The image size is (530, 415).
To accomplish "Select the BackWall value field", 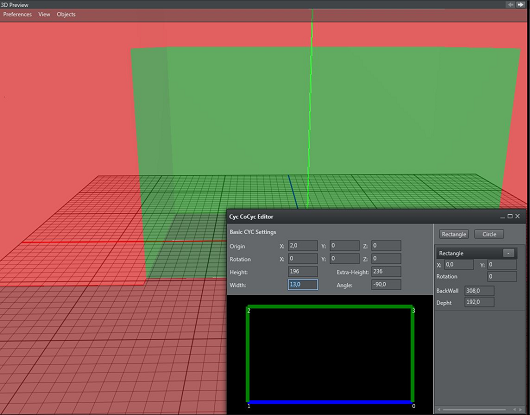I will (x=480, y=291).
